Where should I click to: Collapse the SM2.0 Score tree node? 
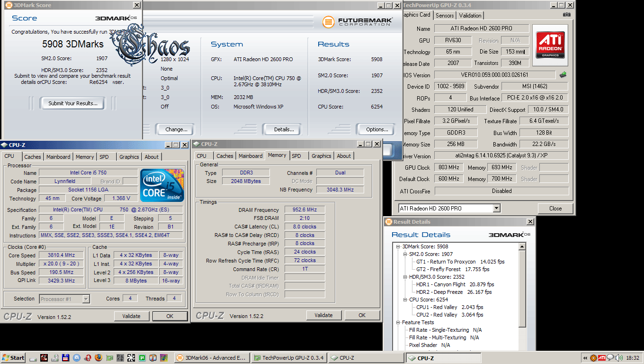[x=405, y=254]
